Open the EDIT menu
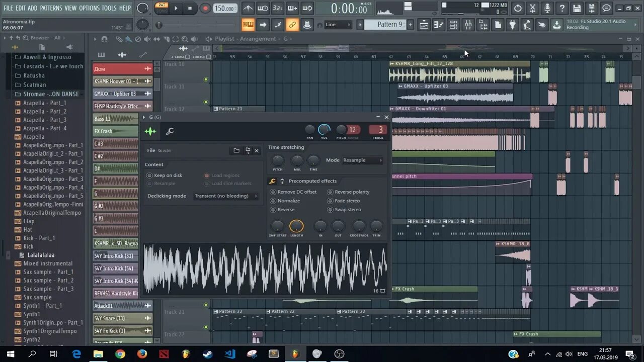Image resolution: width=644 pixels, height=362 pixels. point(21,8)
